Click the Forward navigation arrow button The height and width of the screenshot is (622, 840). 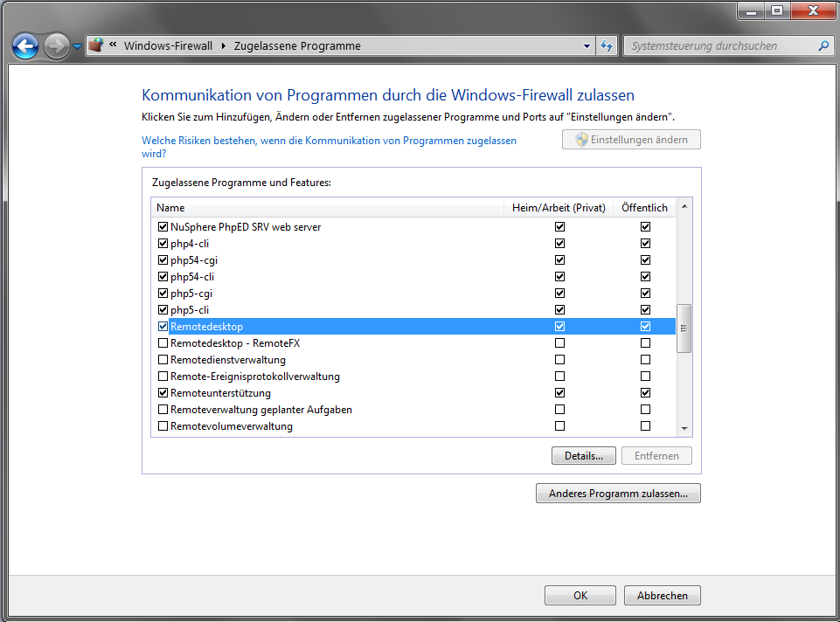55,46
